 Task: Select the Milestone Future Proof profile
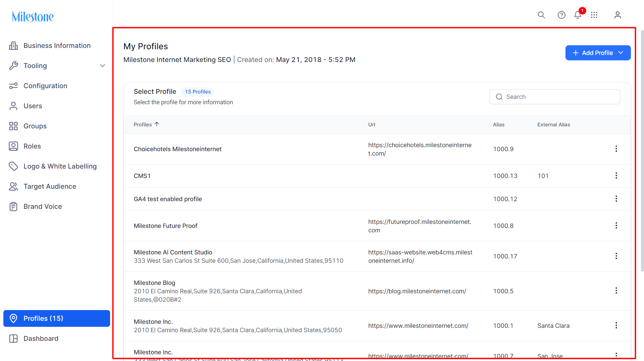click(x=165, y=226)
